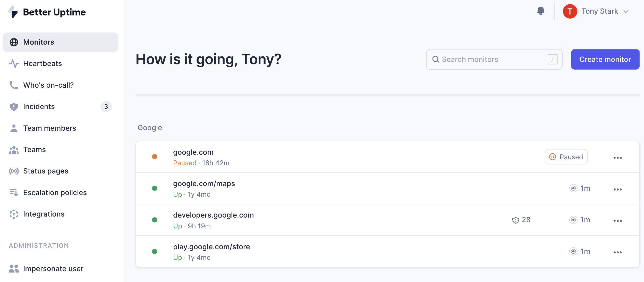The height and width of the screenshot is (282, 644).
Task: Click the Incidents shield icon in sidebar
Action: [x=14, y=107]
